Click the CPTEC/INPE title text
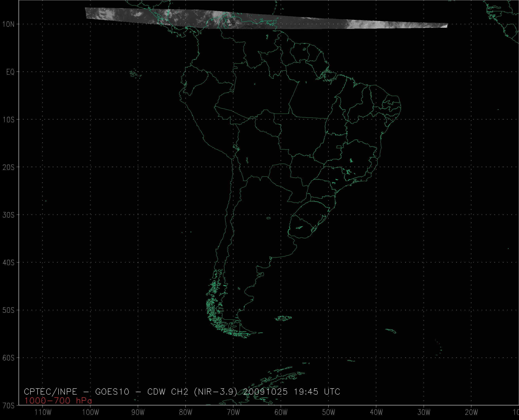 [50, 392]
